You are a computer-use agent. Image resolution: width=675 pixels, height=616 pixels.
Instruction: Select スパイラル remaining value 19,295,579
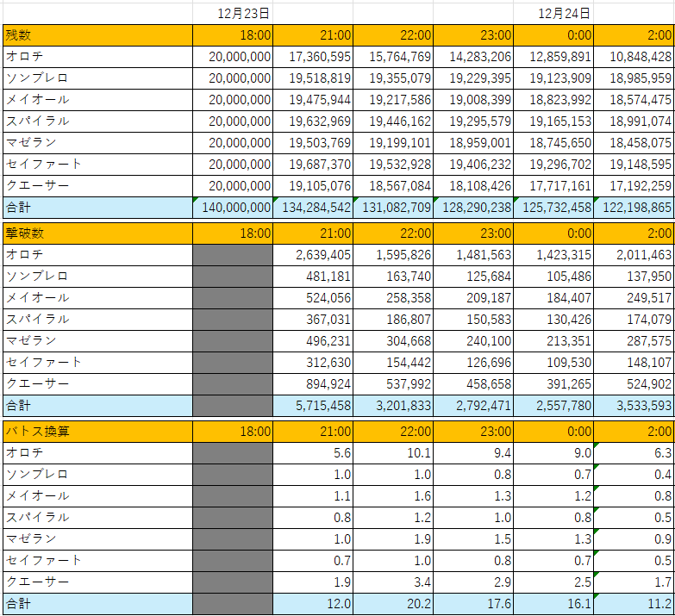pos(473,121)
